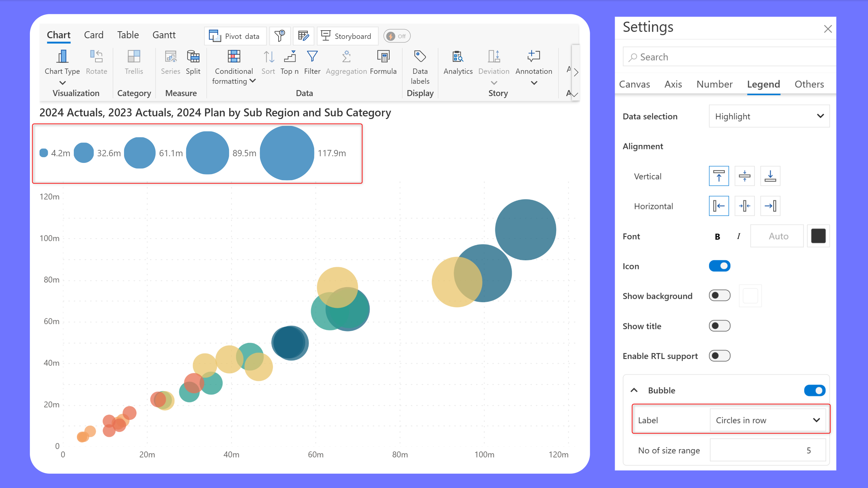Toggle the legend Icon switch
Image resolution: width=868 pixels, height=488 pixels.
[719, 266]
